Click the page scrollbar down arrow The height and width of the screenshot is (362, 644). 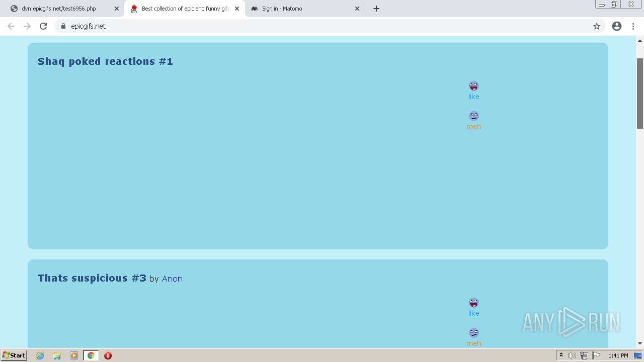point(640,343)
